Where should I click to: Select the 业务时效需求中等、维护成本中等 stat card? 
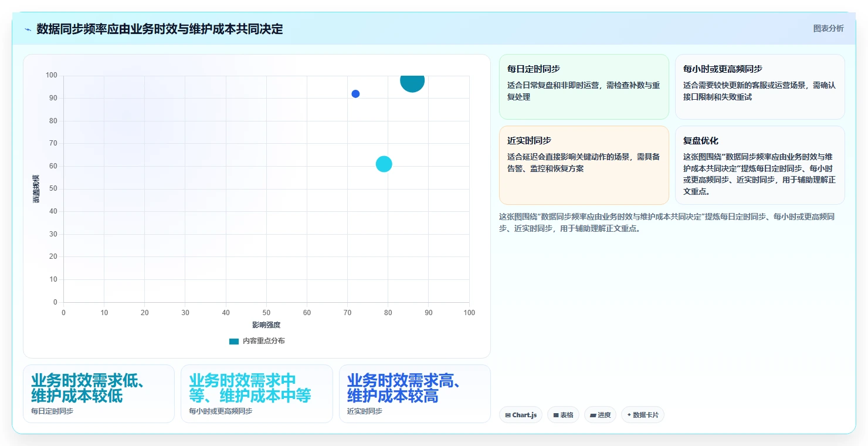click(x=257, y=394)
